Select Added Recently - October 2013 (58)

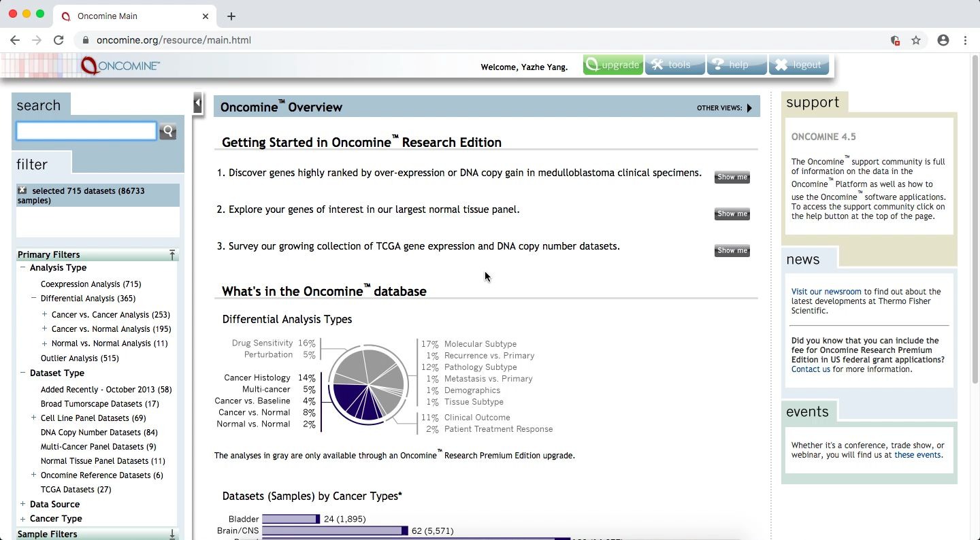pyautogui.click(x=106, y=390)
